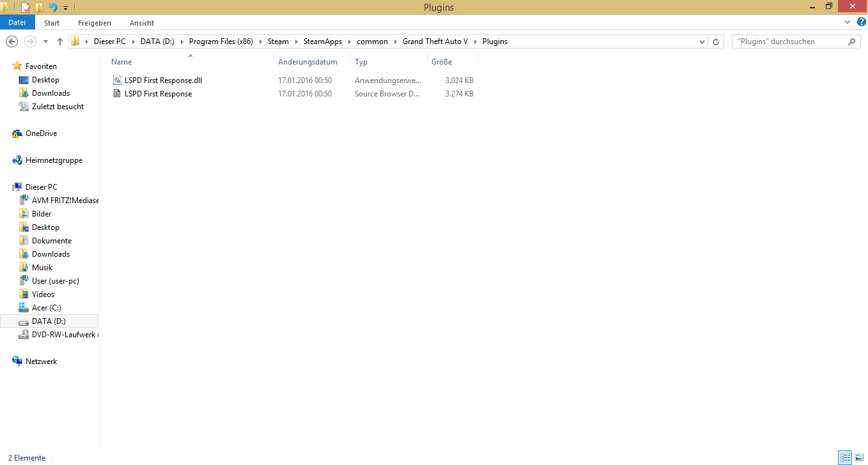This screenshot has width=868, height=465.
Task: Click the New Folder icon in the title bar
Action: coord(39,7)
